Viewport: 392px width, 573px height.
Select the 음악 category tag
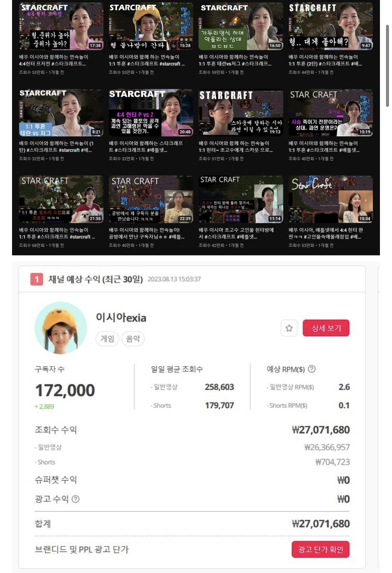[x=133, y=339]
